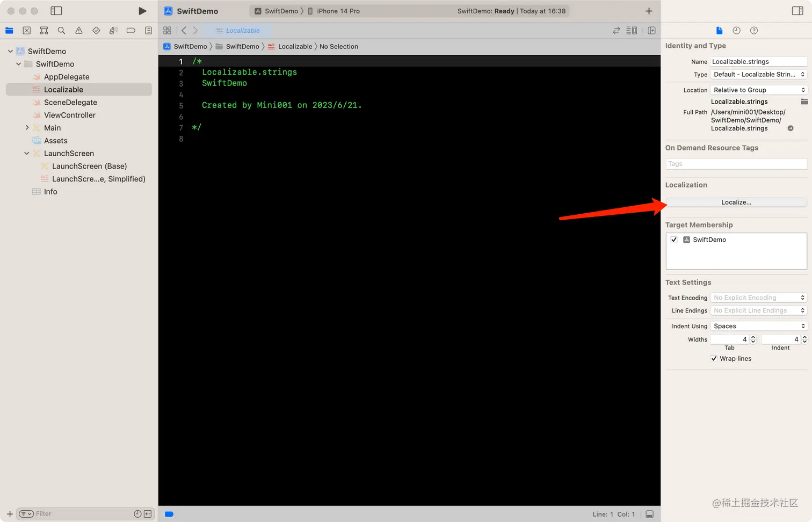This screenshot has width=812, height=522.
Task: Open the Line Endings dropdown
Action: tap(759, 310)
